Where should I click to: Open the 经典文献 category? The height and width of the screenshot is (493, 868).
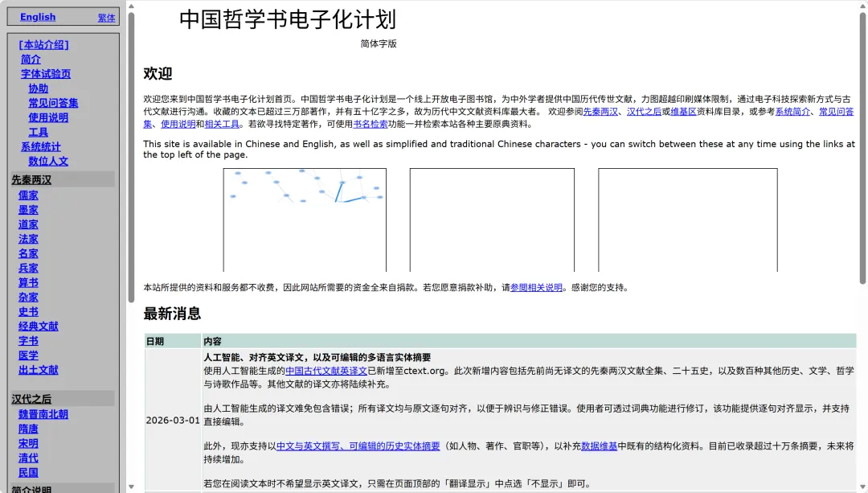click(x=39, y=327)
